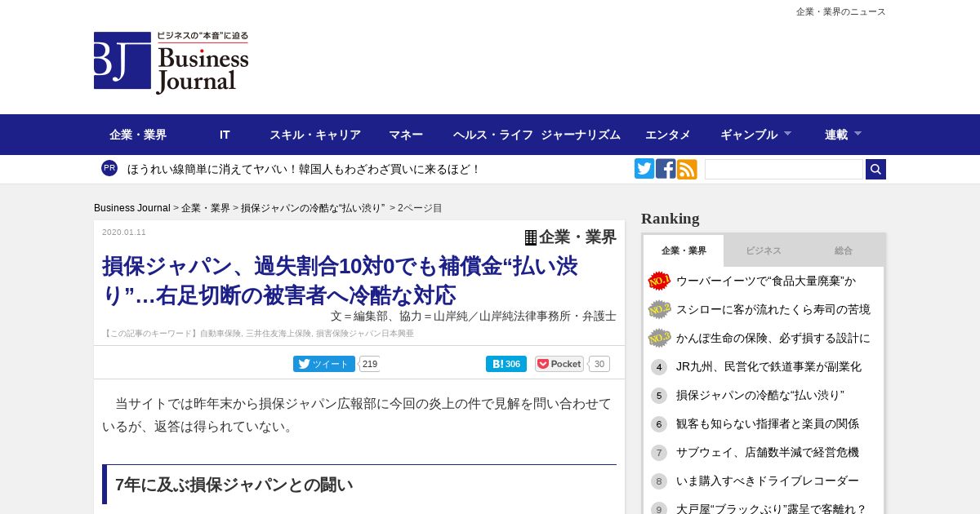The width and height of the screenshot is (980, 514).
Task: Switch to the 総合 ranking tab
Action: (844, 250)
